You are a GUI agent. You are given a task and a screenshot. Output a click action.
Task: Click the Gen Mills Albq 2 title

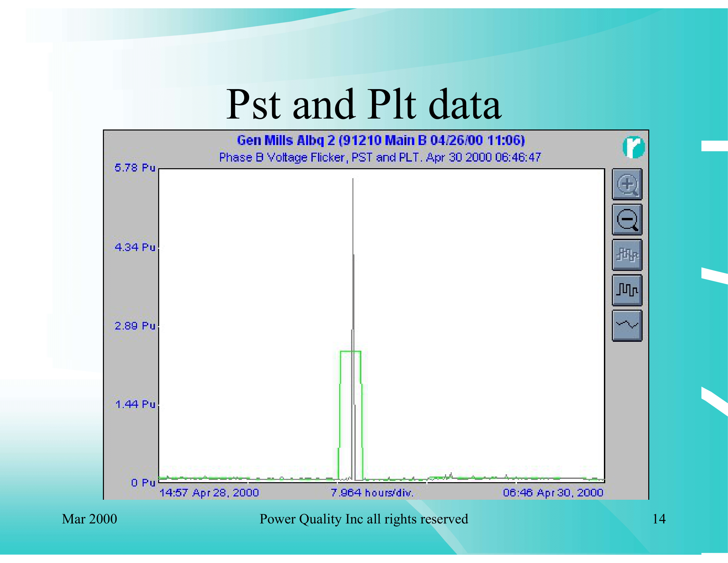[x=381, y=140]
